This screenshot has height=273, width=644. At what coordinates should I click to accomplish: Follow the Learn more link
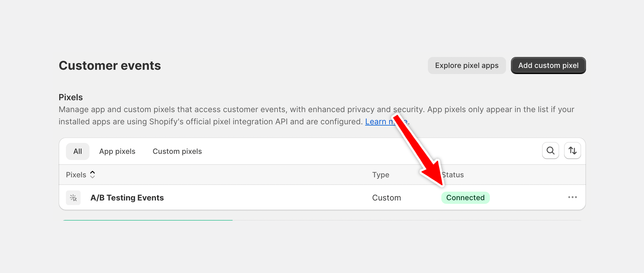pos(386,122)
